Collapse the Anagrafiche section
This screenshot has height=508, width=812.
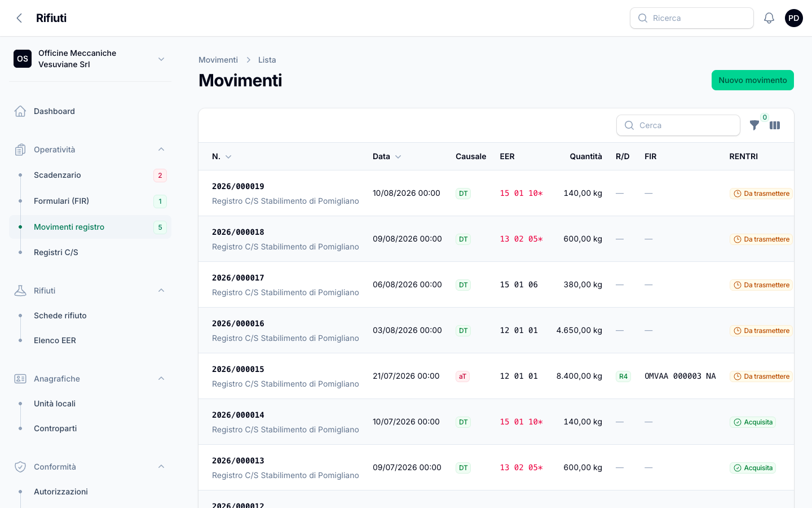tap(161, 379)
